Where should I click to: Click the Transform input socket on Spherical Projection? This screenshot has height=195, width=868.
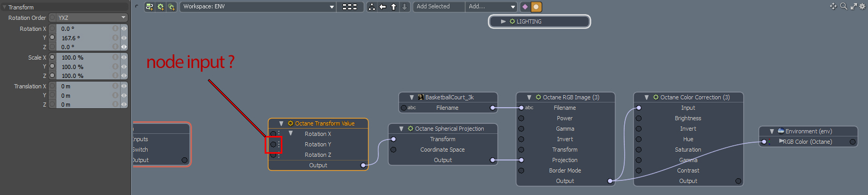394,139
